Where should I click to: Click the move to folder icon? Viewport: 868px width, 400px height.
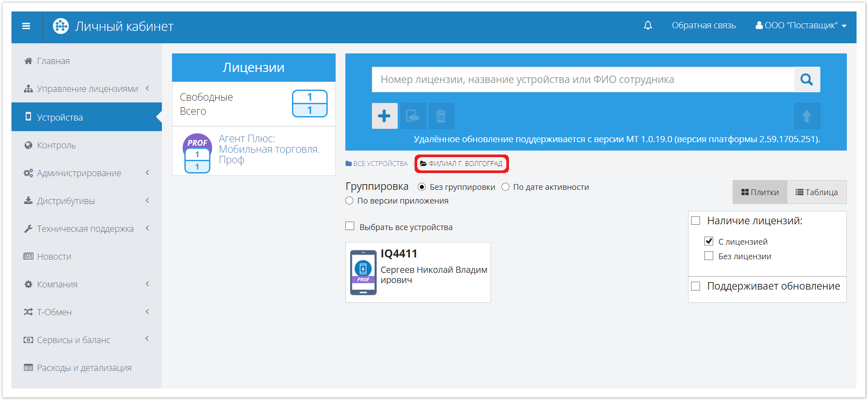pos(413,116)
